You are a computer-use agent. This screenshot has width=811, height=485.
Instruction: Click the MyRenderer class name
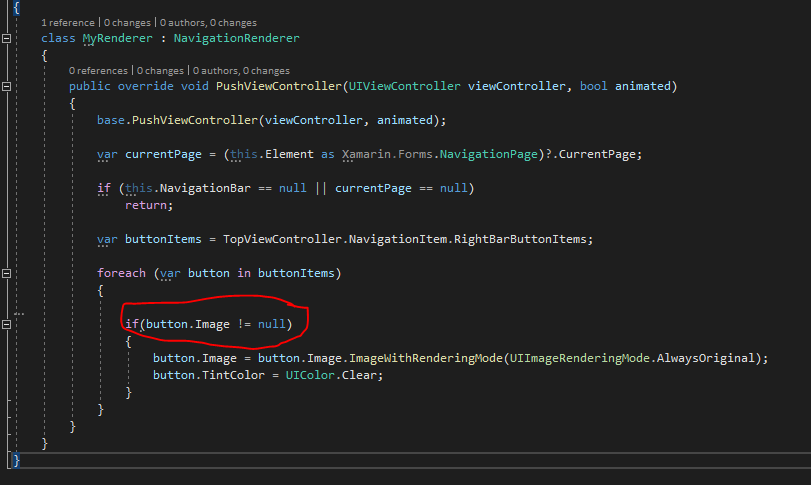118,38
